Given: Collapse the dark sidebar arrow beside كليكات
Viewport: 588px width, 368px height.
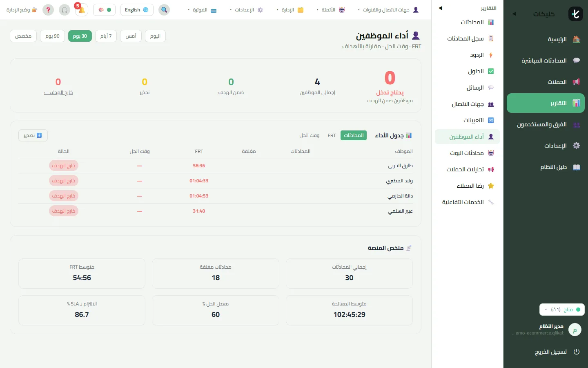Looking at the screenshot, I should click(514, 14).
